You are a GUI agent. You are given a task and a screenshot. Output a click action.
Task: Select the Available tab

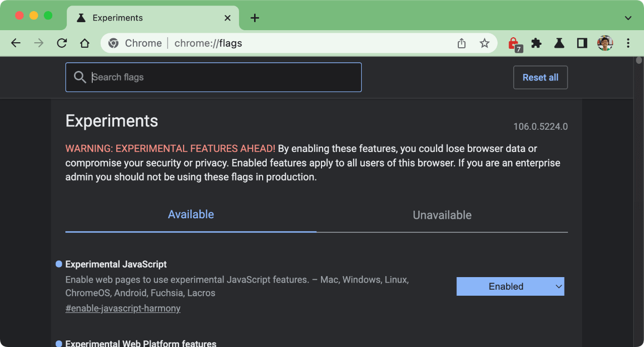[191, 214]
